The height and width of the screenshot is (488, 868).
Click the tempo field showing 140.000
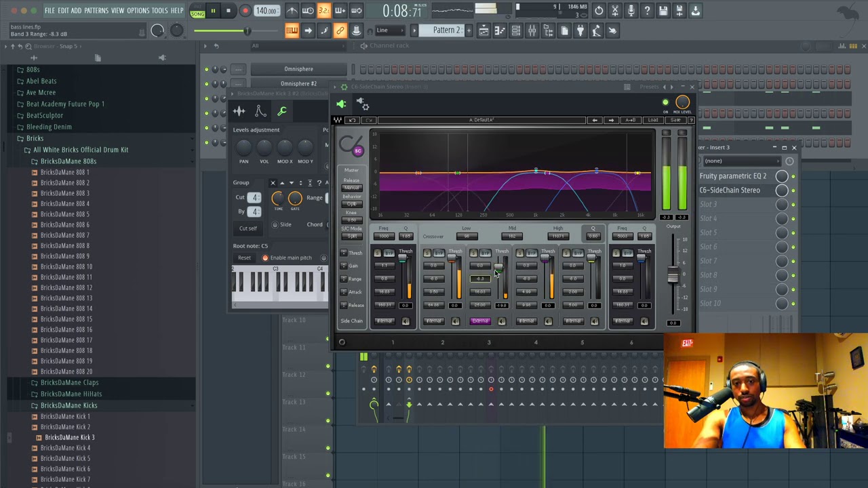pyautogui.click(x=267, y=11)
